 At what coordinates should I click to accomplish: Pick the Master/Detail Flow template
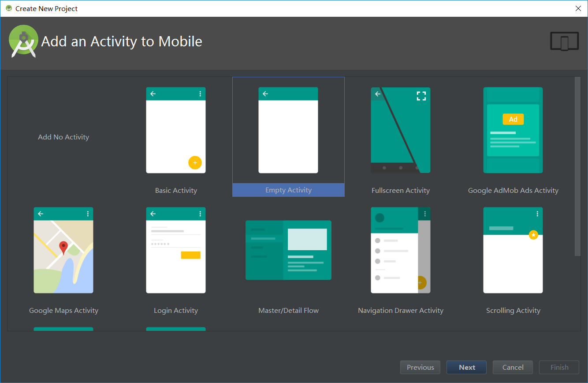(x=288, y=250)
